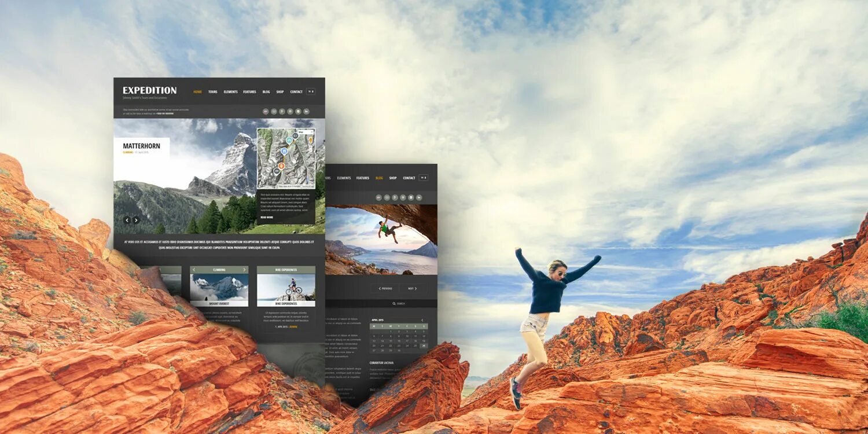The width and height of the screenshot is (868, 434).
Task: Click the reddish social icon on the home page
Action: [266, 111]
